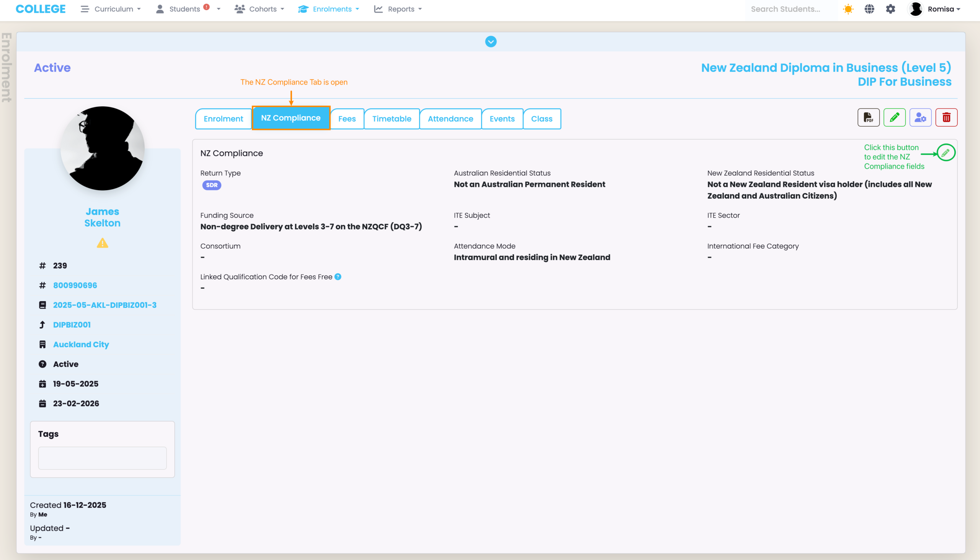Open the settings gear icon
The width and height of the screenshot is (980, 560).
(x=890, y=9)
